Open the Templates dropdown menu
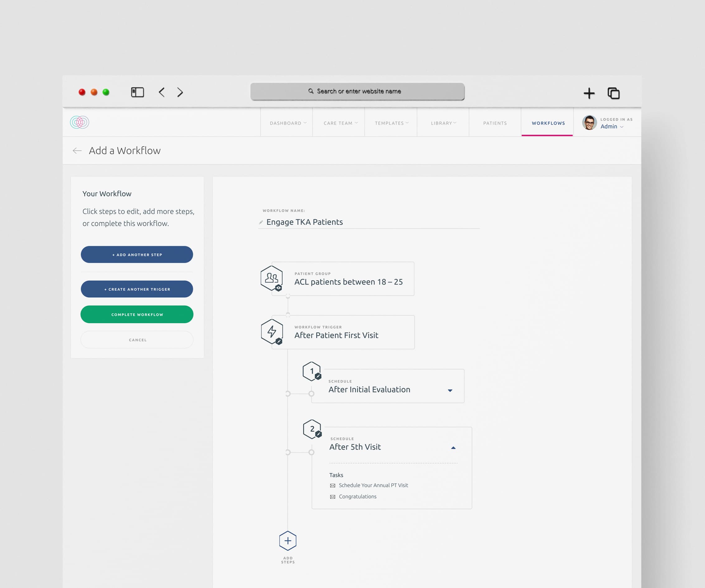The height and width of the screenshot is (588, 705). click(x=392, y=123)
